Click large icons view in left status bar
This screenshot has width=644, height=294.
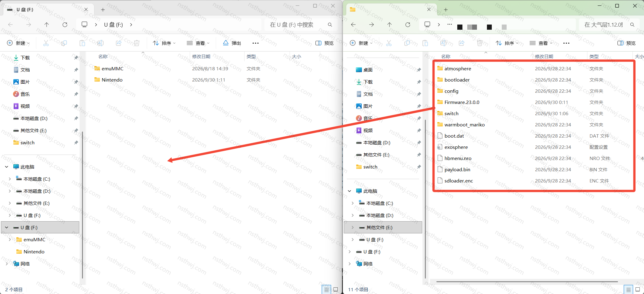click(336, 289)
